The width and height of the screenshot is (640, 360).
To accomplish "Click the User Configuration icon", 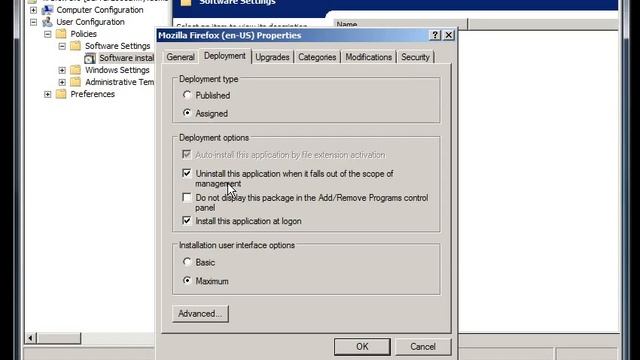I will point(47,22).
